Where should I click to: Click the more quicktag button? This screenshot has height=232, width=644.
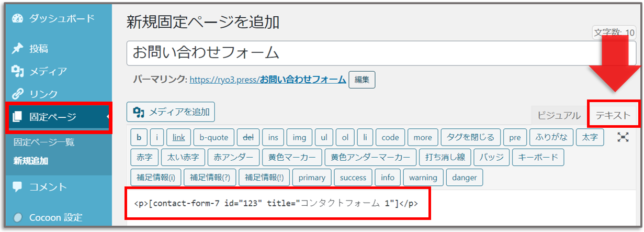(x=423, y=137)
